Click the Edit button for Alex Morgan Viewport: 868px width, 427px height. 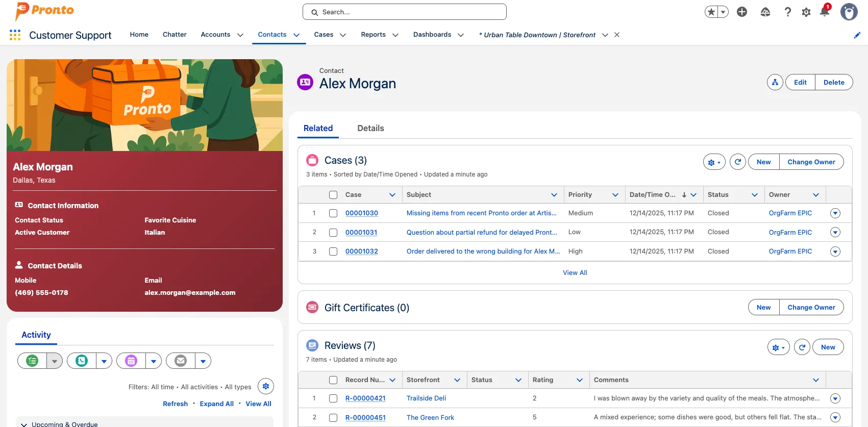point(800,82)
